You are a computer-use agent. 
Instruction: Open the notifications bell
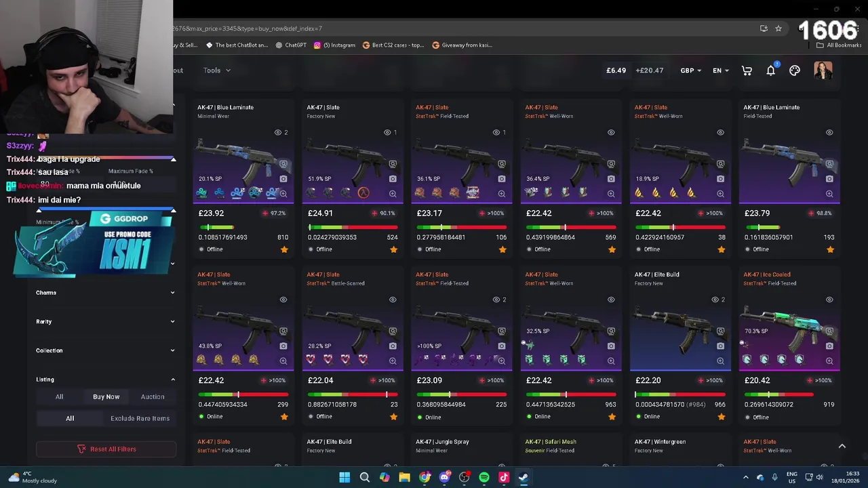[x=771, y=70]
